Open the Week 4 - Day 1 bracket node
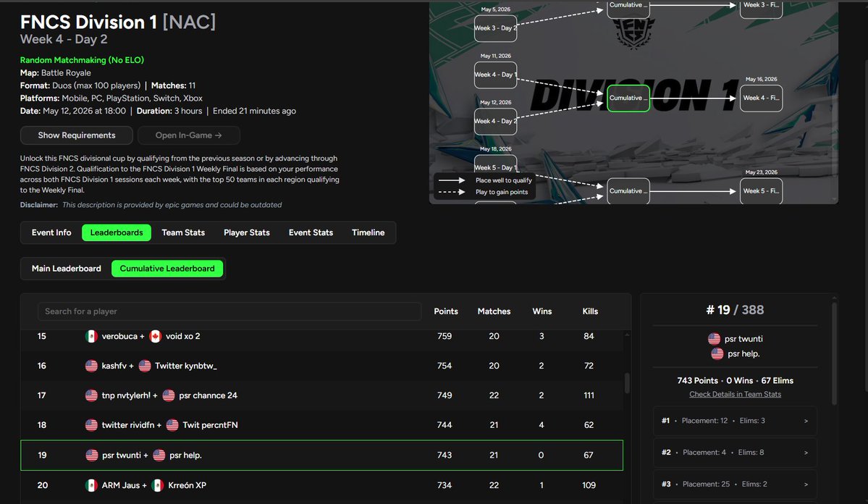This screenshot has height=504, width=868. pyautogui.click(x=495, y=75)
